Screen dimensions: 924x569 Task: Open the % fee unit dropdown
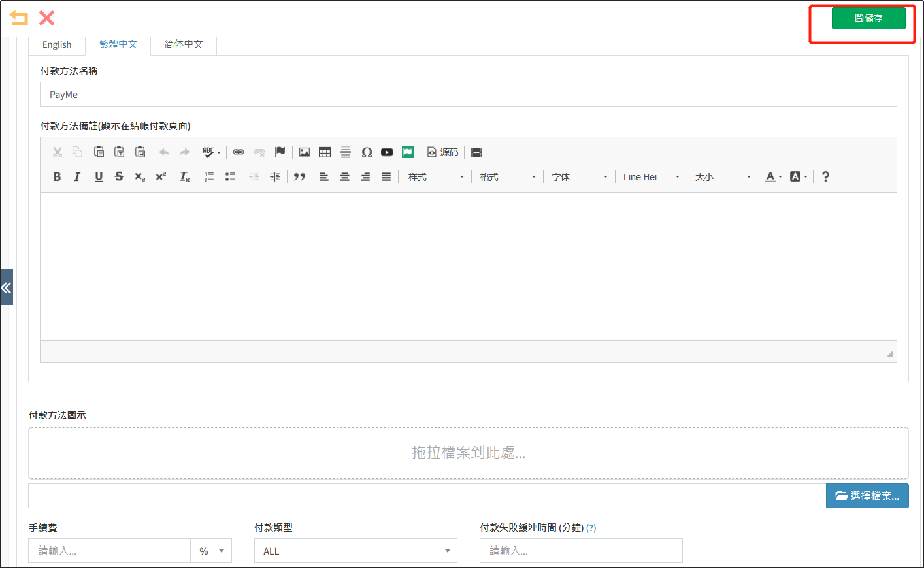click(210, 551)
